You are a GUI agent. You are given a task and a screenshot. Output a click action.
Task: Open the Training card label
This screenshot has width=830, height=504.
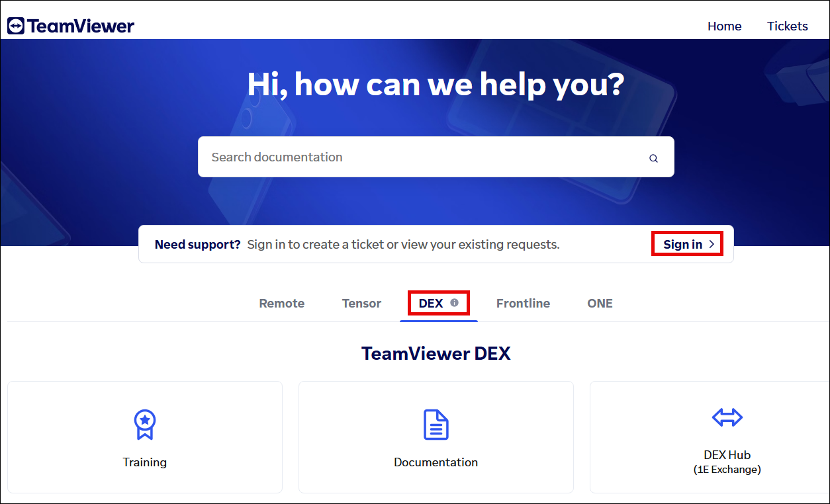(144, 462)
